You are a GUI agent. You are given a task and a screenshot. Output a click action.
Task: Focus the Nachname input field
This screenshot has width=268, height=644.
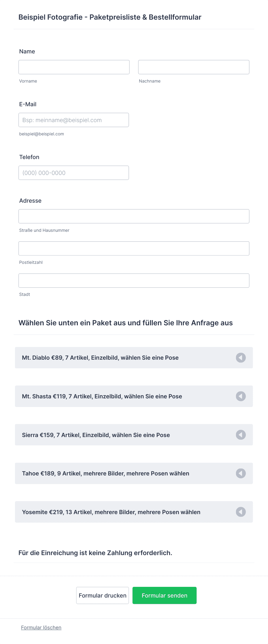pyautogui.click(x=194, y=67)
